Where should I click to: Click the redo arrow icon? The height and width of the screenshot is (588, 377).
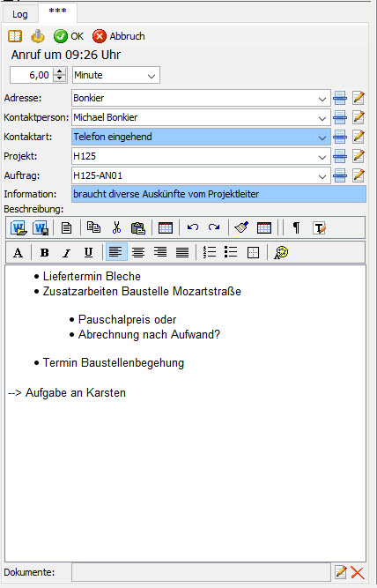214,227
